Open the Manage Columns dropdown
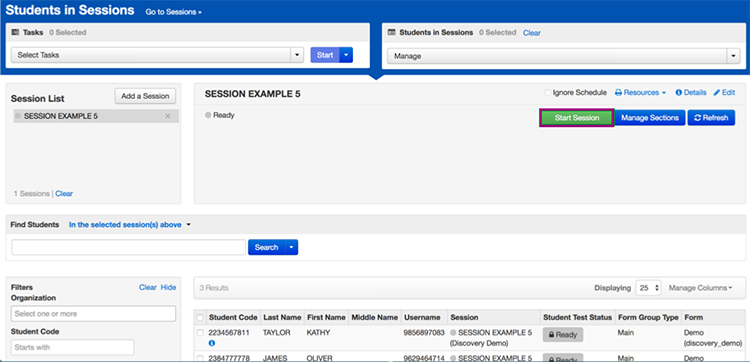 click(701, 288)
